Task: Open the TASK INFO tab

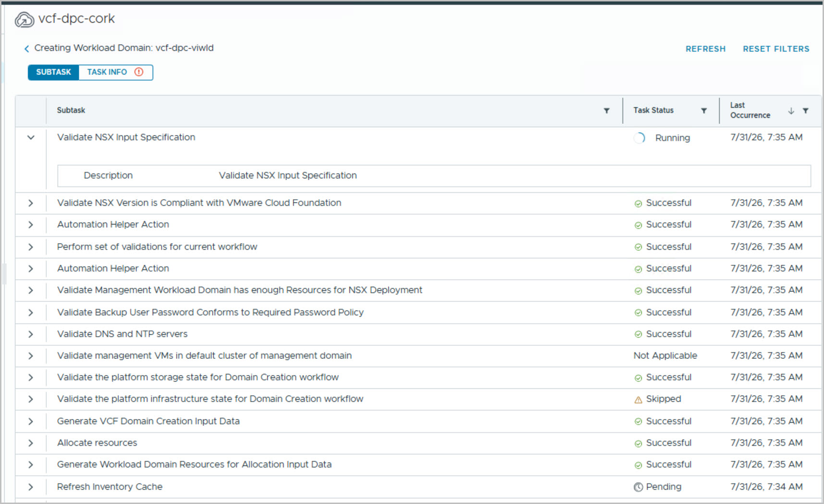Action: (x=115, y=72)
